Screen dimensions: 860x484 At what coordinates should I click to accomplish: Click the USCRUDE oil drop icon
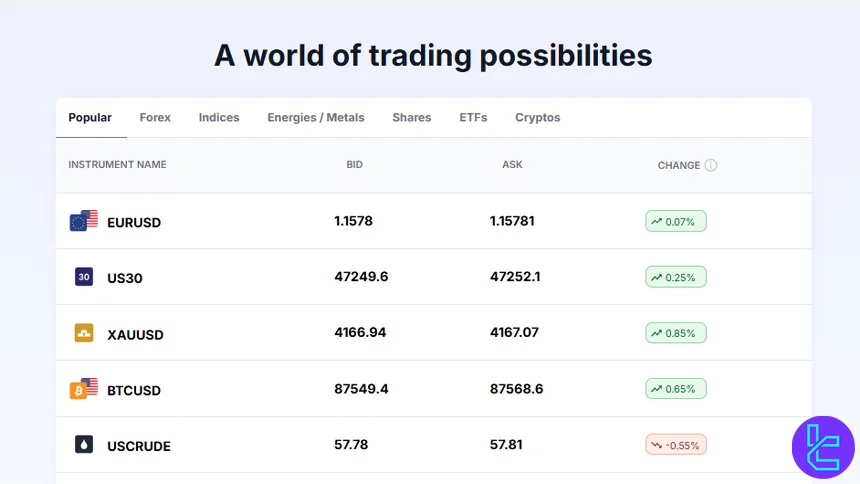pyautogui.click(x=84, y=445)
